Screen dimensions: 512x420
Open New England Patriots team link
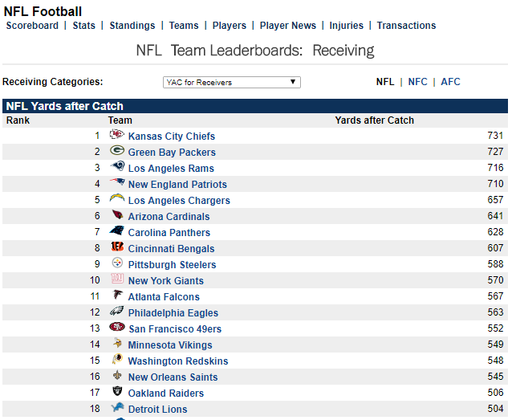click(x=177, y=185)
